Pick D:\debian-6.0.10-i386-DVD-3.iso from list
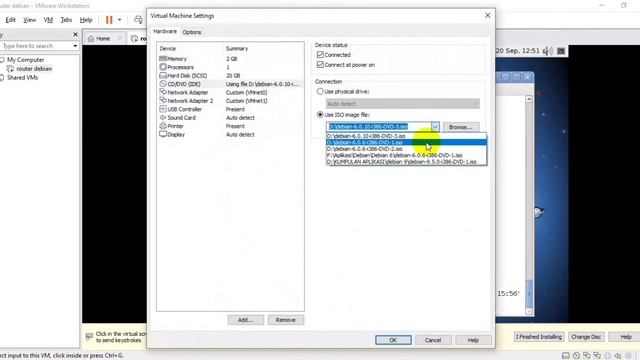Screen dimensions: 640x360 click(x=406, y=136)
